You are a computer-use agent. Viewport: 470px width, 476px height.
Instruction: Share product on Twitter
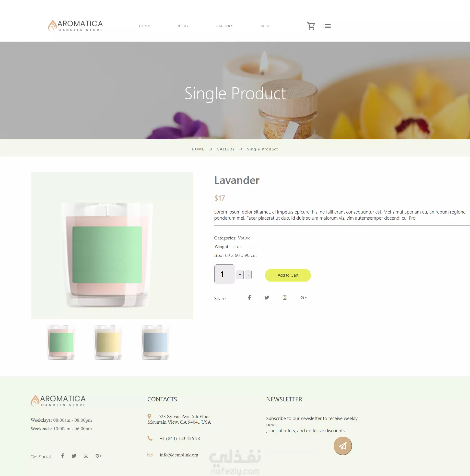267,298
